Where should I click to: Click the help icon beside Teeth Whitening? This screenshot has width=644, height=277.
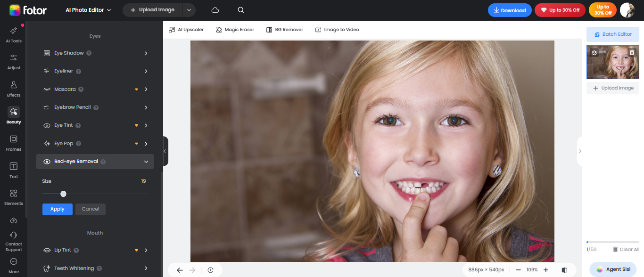point(99,269)
